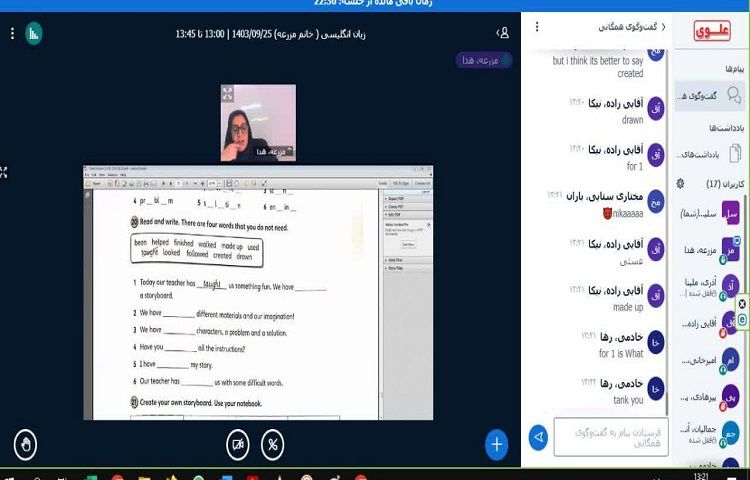
Task: Toggle the muted audio button
Action: [272, 443]
